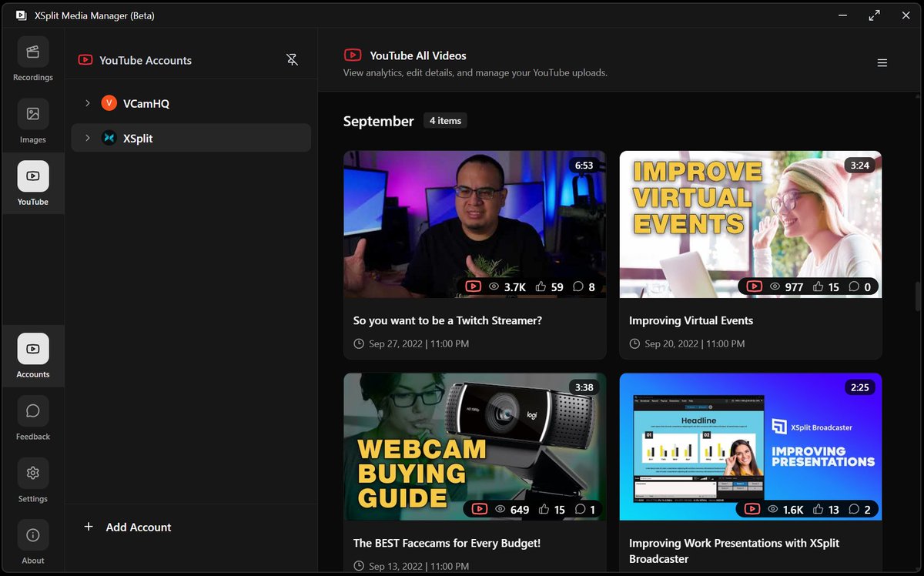Click the 3:24 duration badge
The width and height of the screenshot is (924, 576).
859,165
